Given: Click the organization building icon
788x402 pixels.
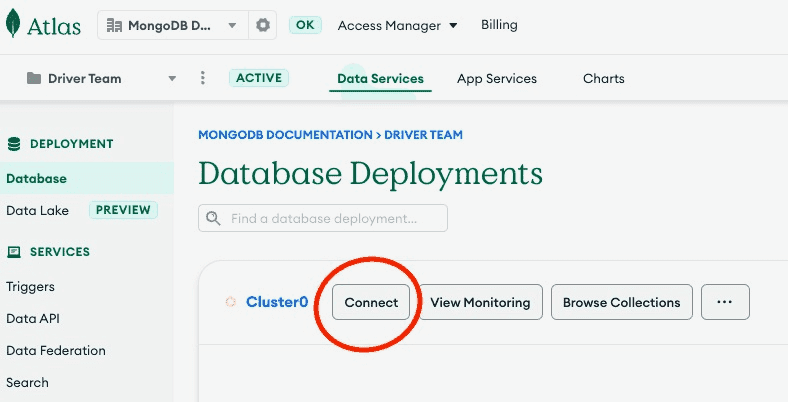Looking at the screenshot, I should click(x=114, y=25).
